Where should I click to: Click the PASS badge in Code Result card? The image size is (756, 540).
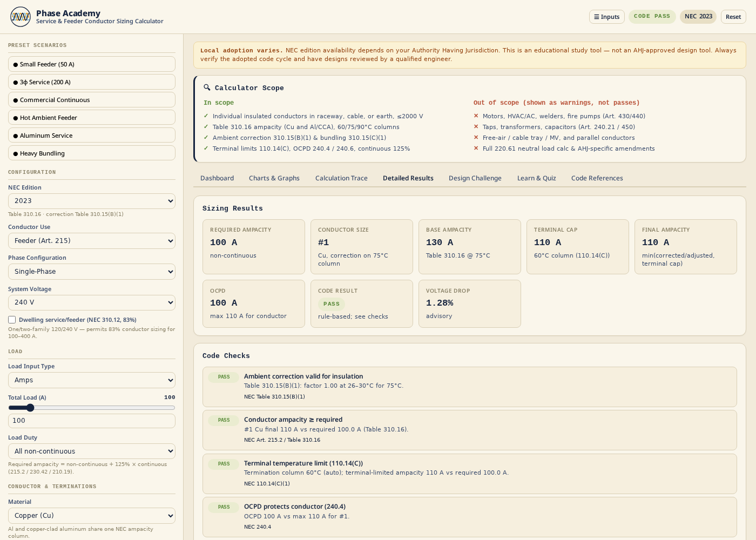click(x=332, y=304)
